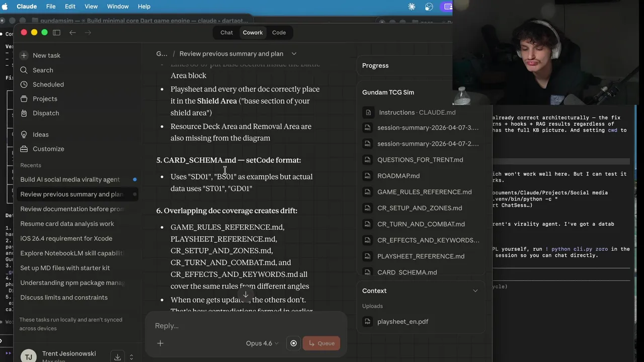The height and width of the screenshot is (362, 644).
Task: Open Resume card data analysis work
Action: click(78, 224)
